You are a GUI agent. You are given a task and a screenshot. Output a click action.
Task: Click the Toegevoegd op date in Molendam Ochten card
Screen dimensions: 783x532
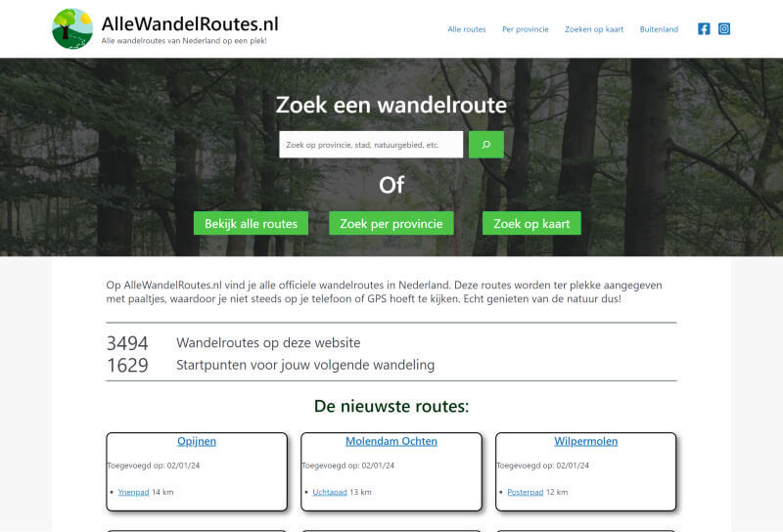click(x=348, y=465)
